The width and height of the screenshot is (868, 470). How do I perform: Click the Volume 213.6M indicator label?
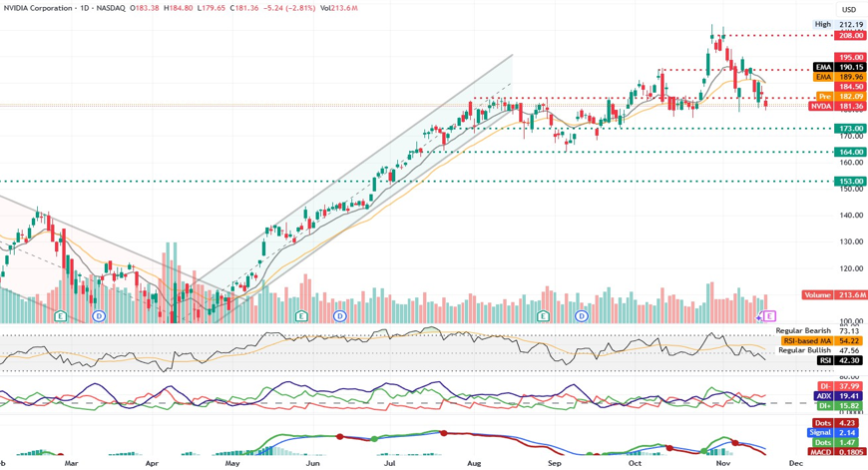pos(834,295)
